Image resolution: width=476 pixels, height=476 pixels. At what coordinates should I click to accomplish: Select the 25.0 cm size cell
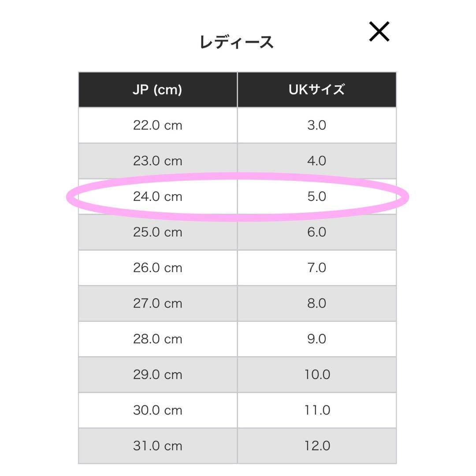157,232
